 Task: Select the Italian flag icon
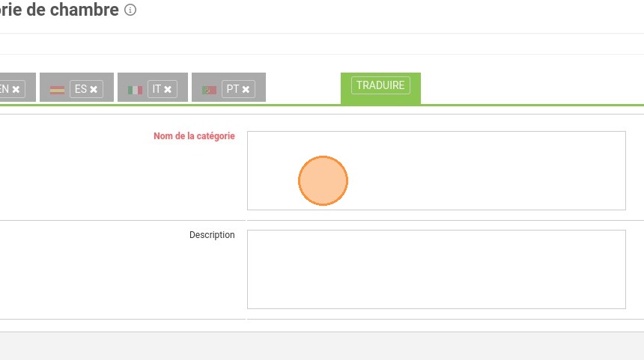coord(135,90)
